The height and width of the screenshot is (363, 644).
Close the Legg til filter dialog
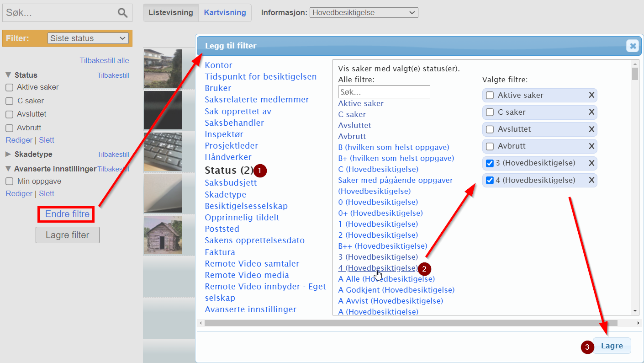click(x=632, y=46)
